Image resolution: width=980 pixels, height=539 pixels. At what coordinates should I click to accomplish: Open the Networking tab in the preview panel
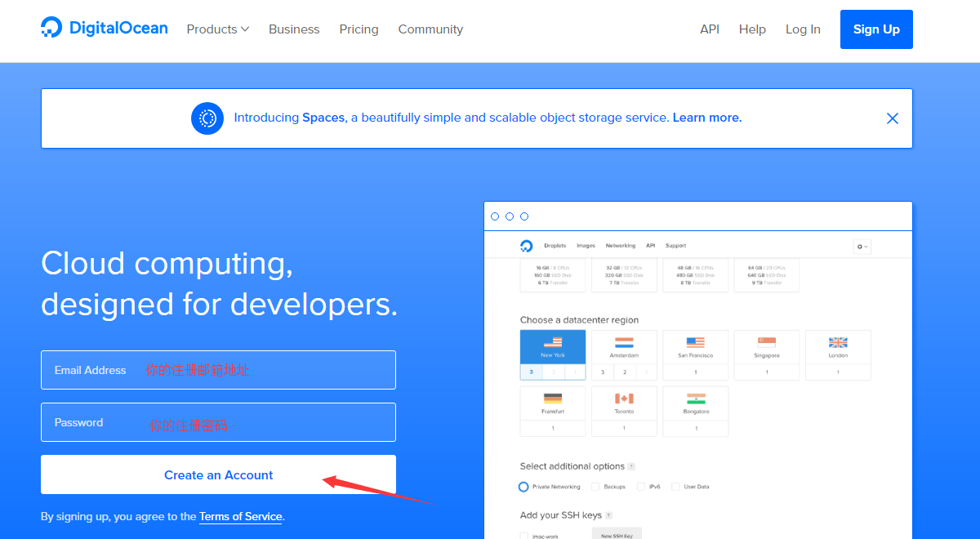point(621,246)
